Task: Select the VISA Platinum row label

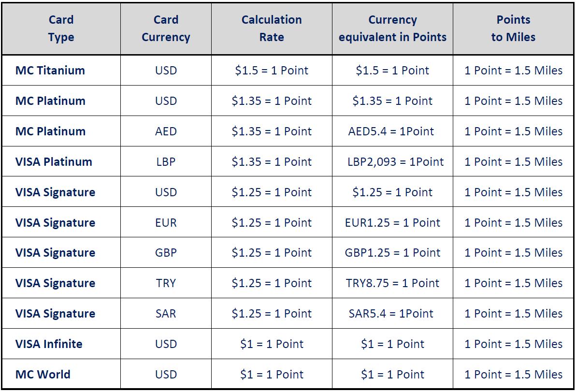Action: click(54, 161)
